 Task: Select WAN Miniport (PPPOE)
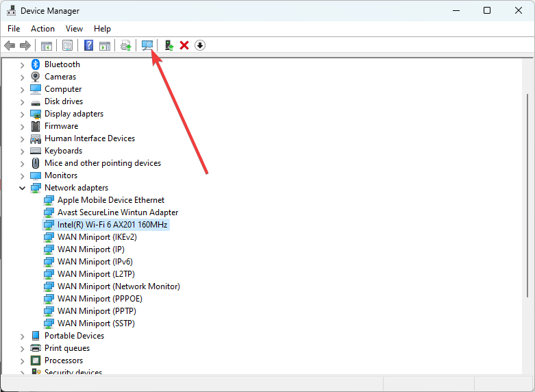99,298
